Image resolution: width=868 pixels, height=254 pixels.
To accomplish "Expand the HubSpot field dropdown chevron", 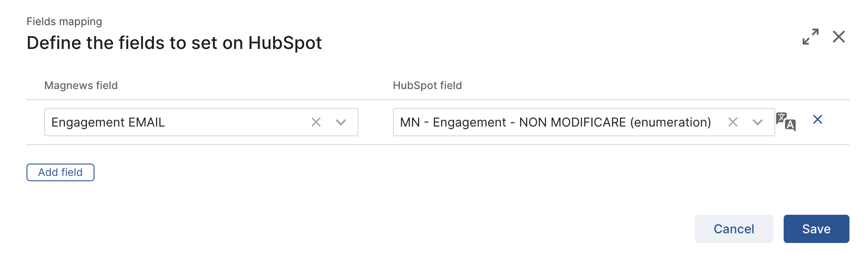I will point(757,122).
